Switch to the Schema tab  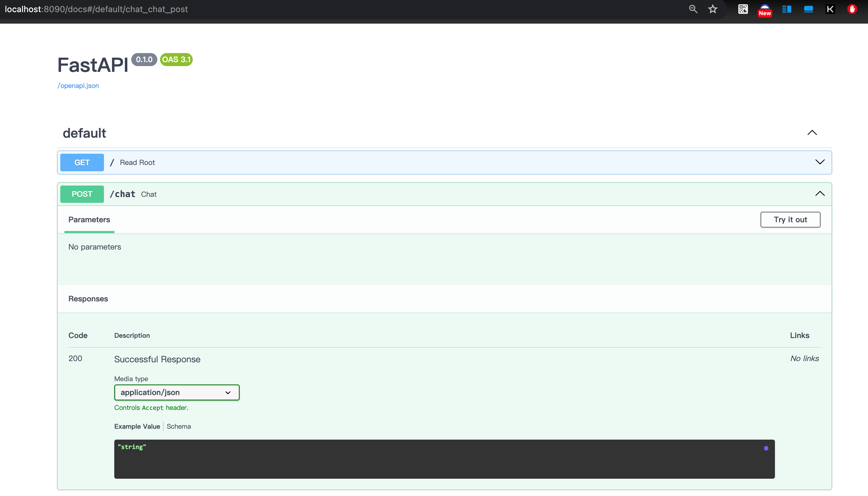(x=179, y=427)
